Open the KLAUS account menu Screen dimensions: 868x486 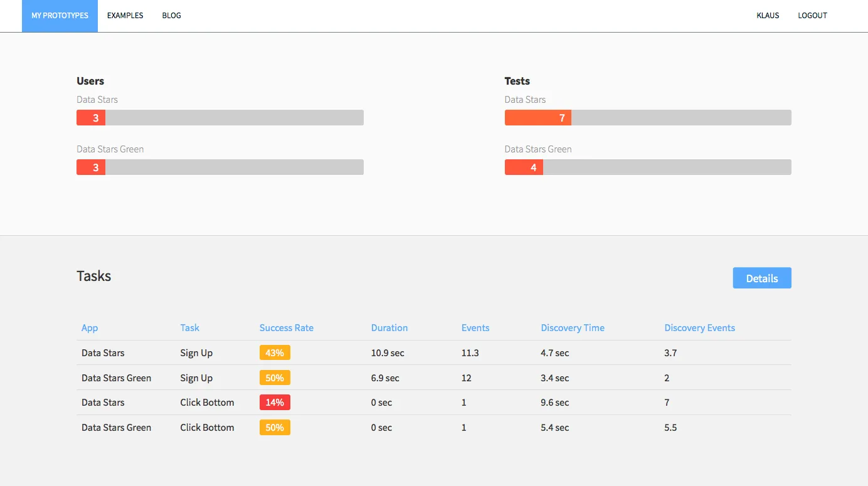(x=768, y=15)
